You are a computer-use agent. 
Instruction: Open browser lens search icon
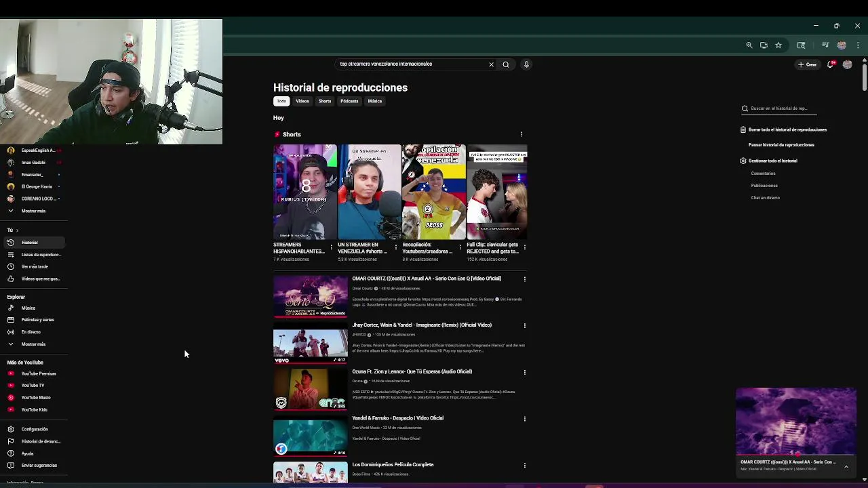point(801,45)
